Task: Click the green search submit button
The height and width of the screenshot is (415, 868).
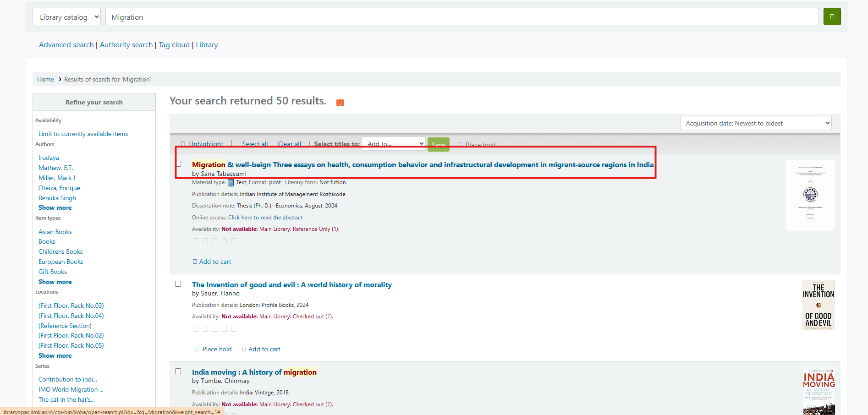Action: point(832,17)
